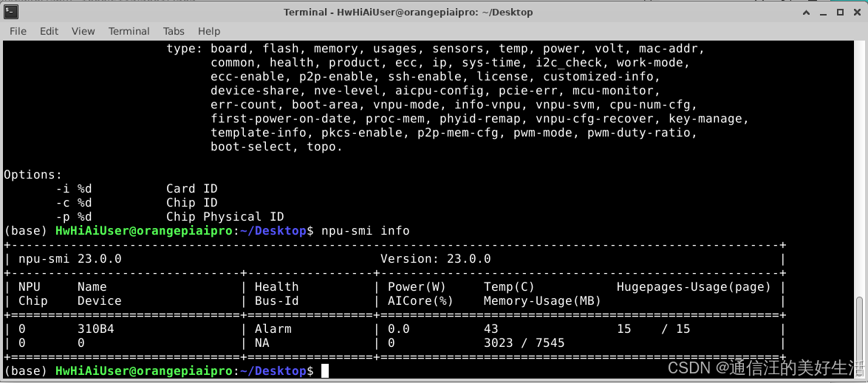Click the "vnpu-mode," type entry
This screenshot has height=383, width=868.
coord(410,105)
